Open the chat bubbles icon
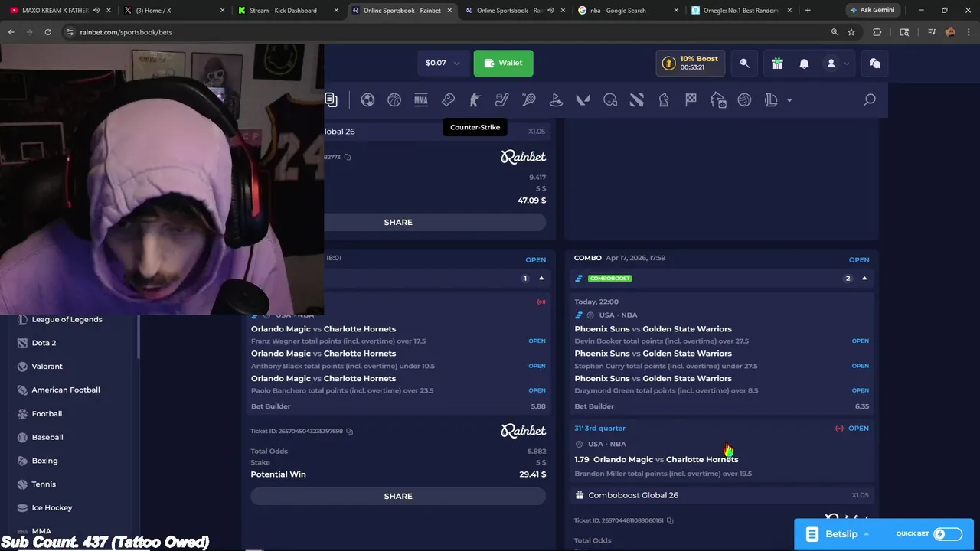The width and height of the screenshot is (980, 551). pos(874,64)
